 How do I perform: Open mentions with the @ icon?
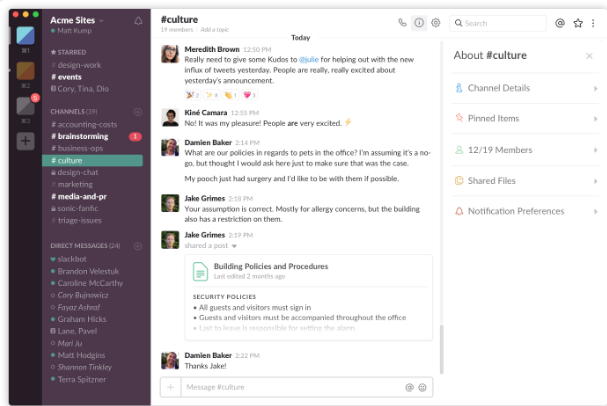(560, 22)
